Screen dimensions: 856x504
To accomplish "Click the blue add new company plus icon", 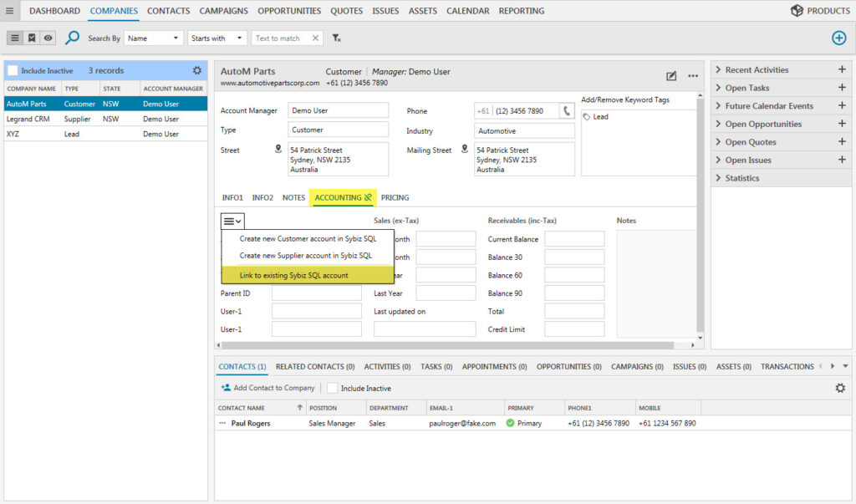I will (838, 38).
